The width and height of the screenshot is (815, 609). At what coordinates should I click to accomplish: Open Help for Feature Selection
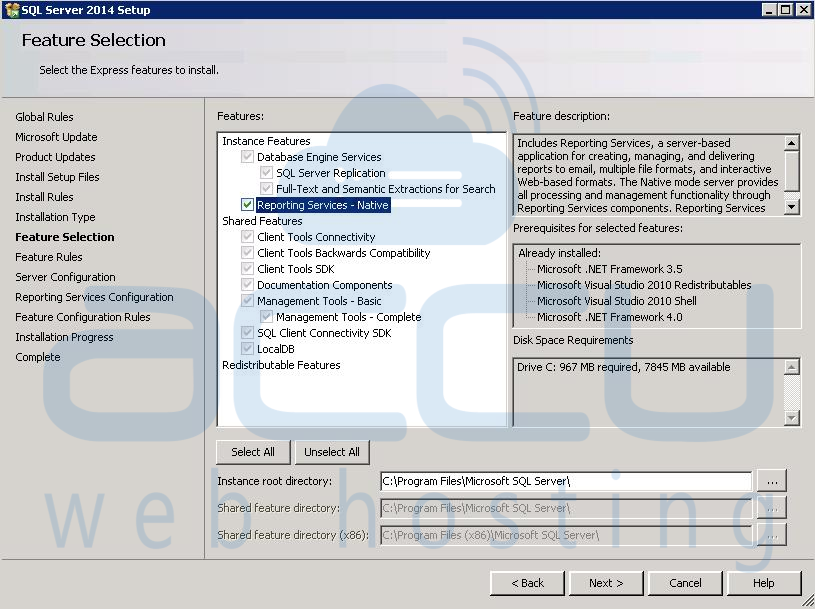764,583
